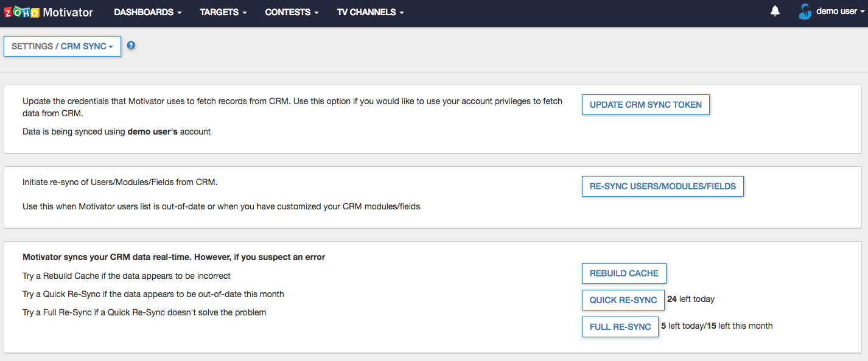Open the DASHBOARDS menu
The image size is (868, 361).
point(148,12)
